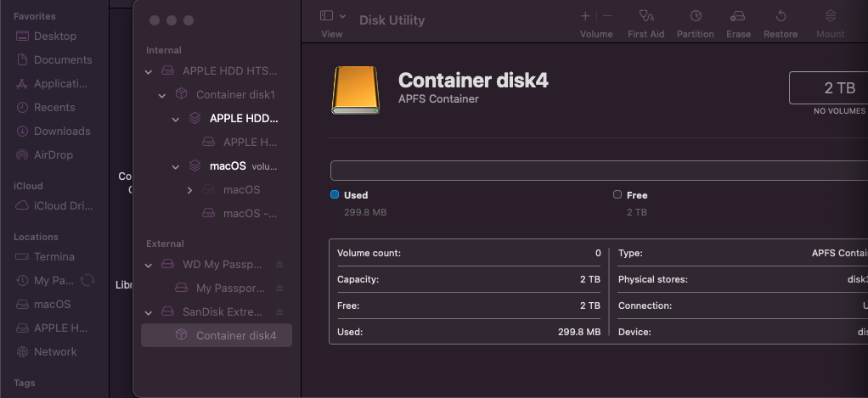Click the Erase disk icon
This screenshot has width=868, height=398.
point(738,16)
